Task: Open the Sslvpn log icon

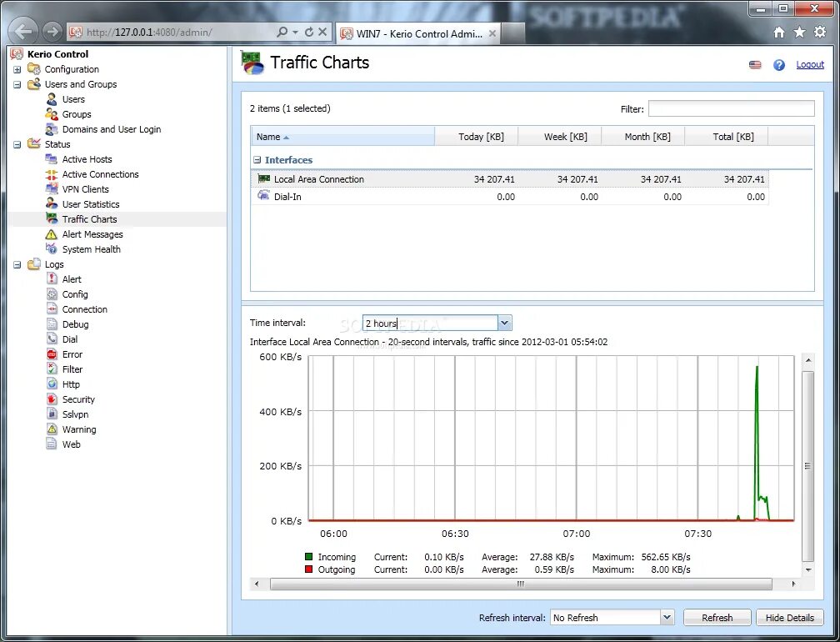Action: pos(52,414)
